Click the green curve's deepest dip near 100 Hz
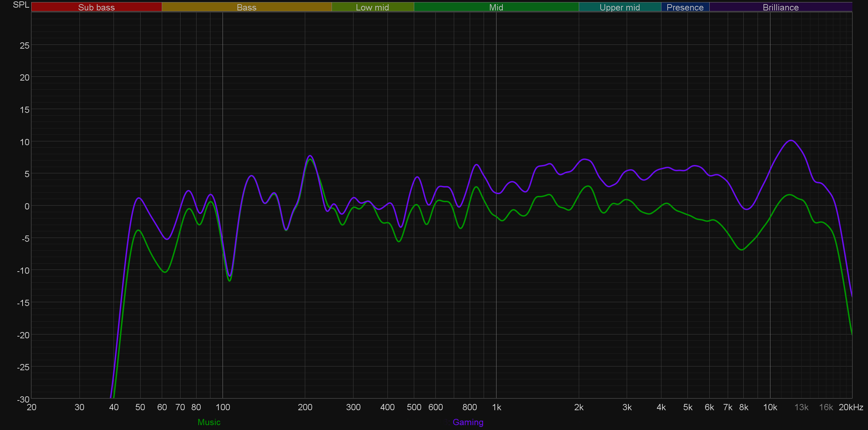 click(x=229, y=281)
